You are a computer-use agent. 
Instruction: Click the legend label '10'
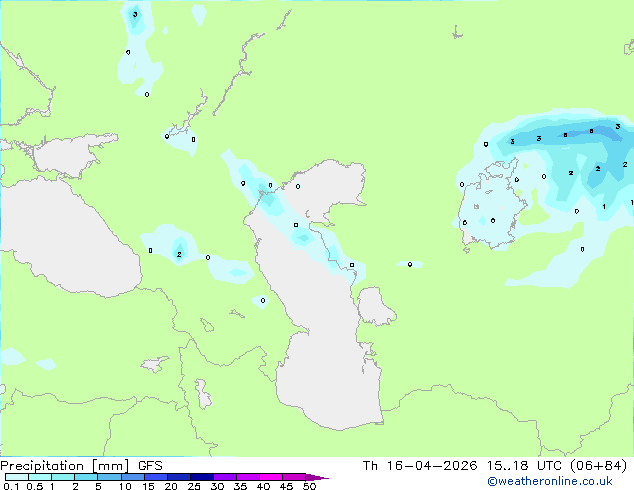pyautogui.click(x=125, y=486)
